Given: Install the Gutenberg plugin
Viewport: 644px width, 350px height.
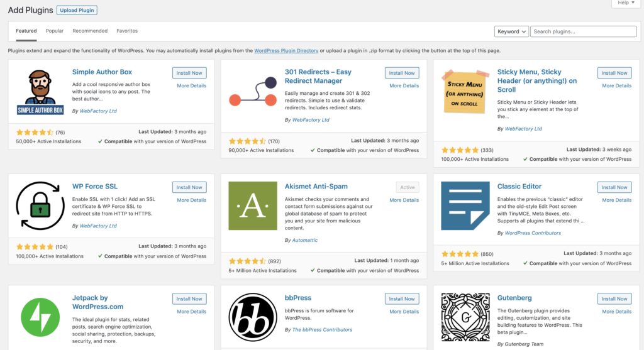Looking at the screenshot, I should coord(614,299).
